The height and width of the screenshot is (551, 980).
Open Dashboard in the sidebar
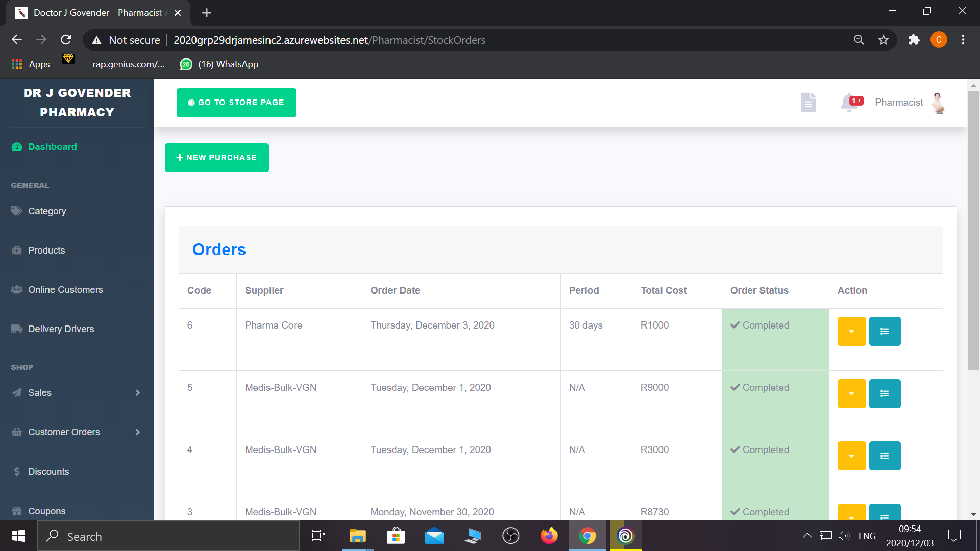pyautogui.click(x=52, y=147)
